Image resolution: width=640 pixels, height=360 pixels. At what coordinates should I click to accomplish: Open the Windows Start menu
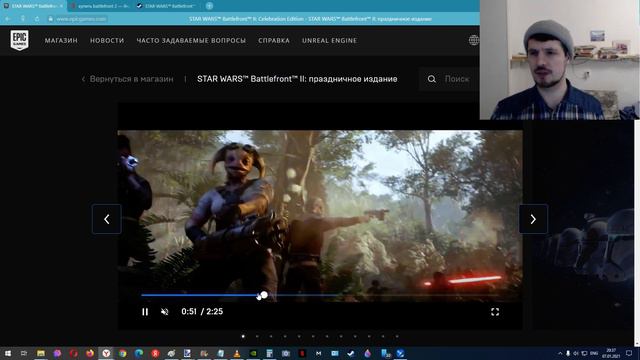[x=8, y=353]
